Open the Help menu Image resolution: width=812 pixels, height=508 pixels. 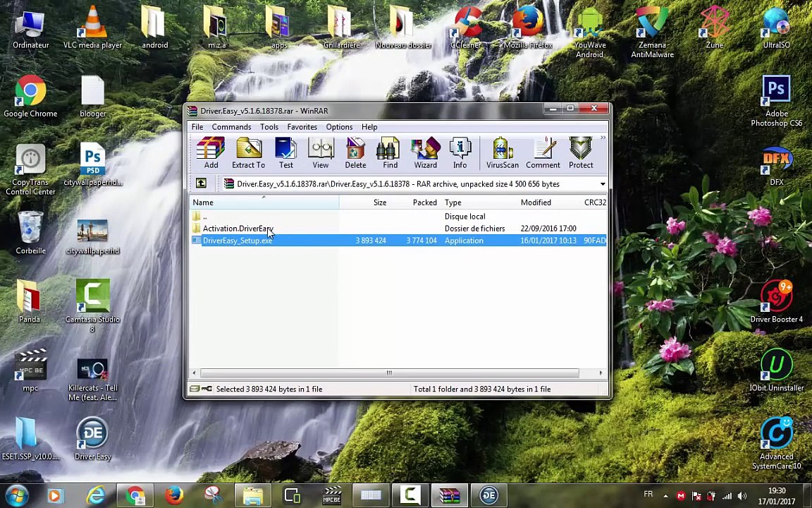[369, 127]
